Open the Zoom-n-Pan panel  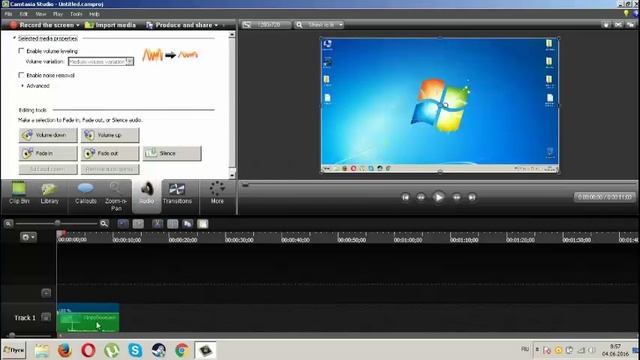pyautogui.click(x=116, y=196)
